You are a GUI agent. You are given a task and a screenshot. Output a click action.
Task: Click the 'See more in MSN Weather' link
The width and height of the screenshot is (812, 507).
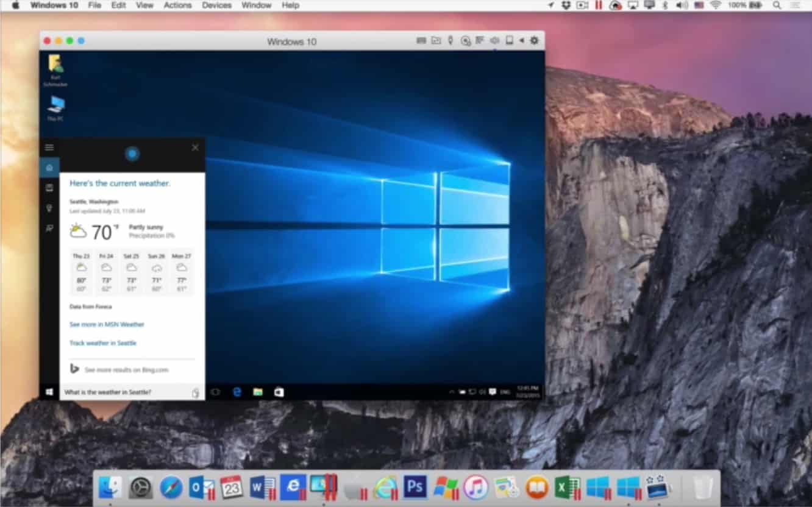[x=107, y=325]
